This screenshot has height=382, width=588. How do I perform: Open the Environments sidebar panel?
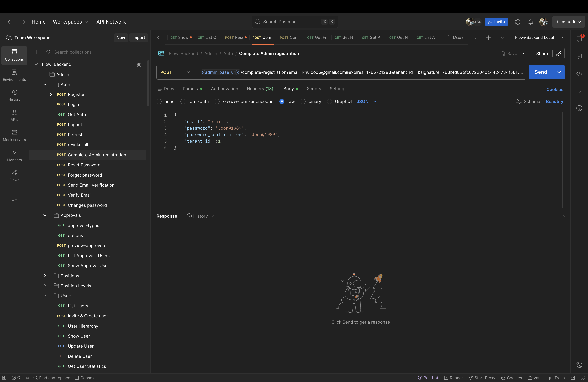[14, 75]
